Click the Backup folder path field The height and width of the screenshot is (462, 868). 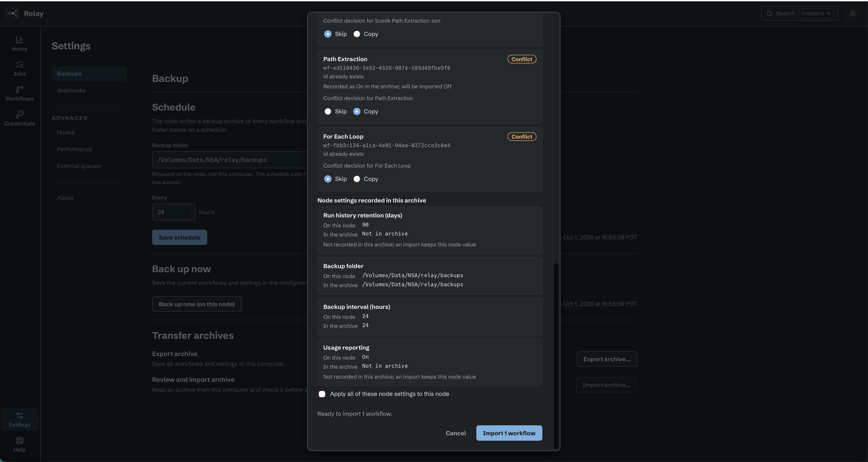click(x=229, y=160)
